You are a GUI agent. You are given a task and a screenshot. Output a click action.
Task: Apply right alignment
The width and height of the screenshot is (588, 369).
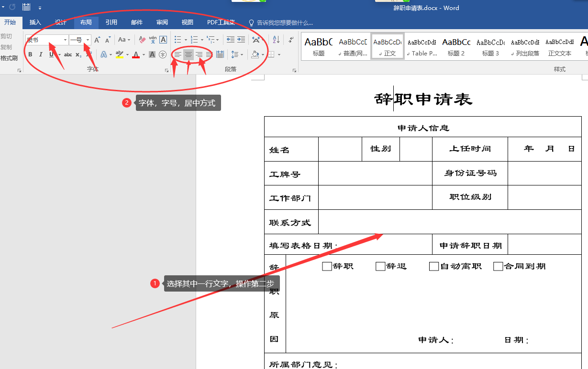[198, 54]
